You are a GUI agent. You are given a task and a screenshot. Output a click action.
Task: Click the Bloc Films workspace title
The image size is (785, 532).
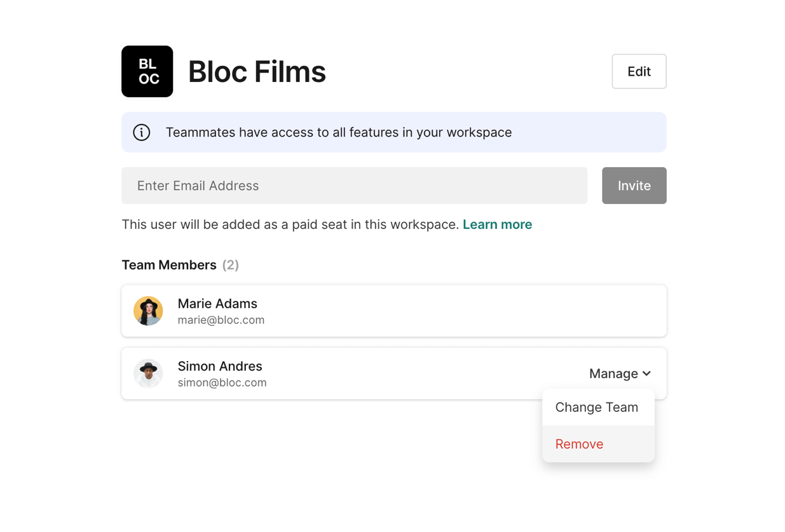[x=257, y=72]
